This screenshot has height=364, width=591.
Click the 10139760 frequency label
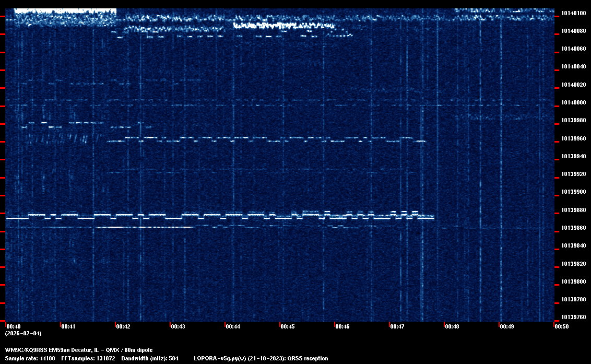pos(573,317)
